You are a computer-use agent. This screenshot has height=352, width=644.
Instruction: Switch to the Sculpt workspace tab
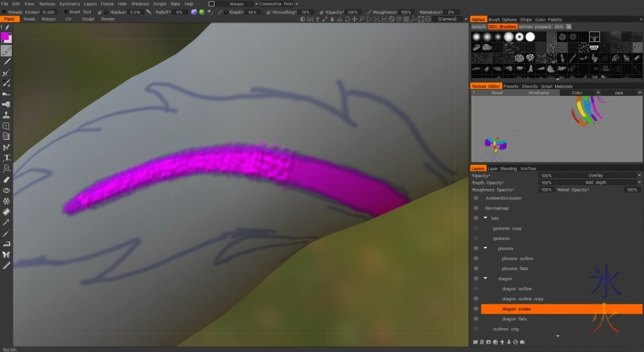tap(87, 19)
